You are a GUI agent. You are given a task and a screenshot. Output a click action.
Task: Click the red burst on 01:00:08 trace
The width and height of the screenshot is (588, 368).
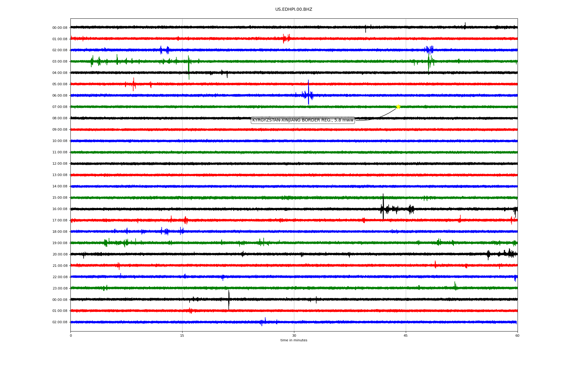[286, 39]
